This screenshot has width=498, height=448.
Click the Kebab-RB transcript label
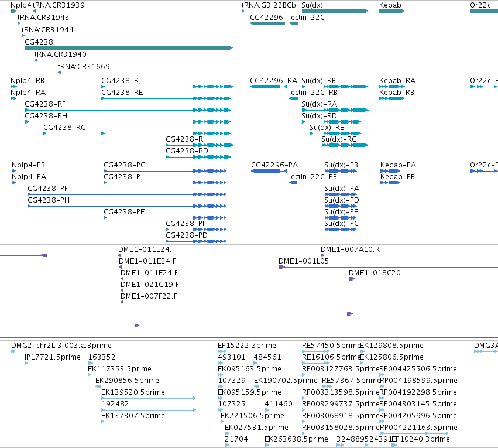[397, 92]
